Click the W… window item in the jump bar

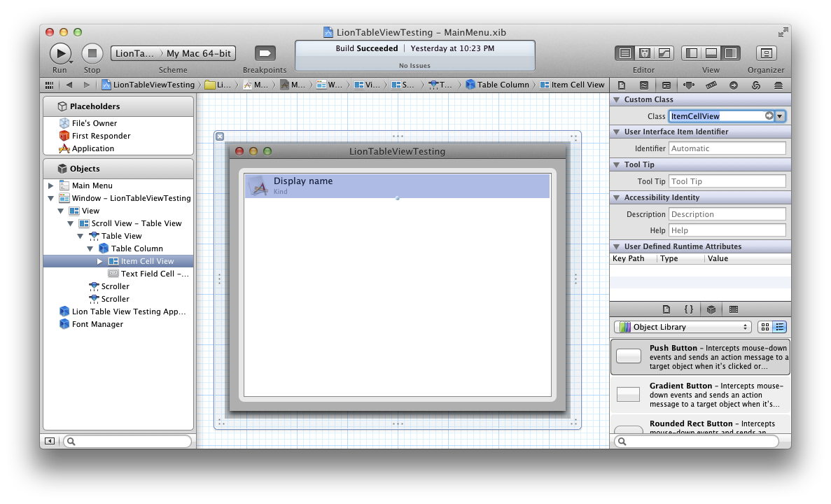pyautogui.click(x=329, y=85)
